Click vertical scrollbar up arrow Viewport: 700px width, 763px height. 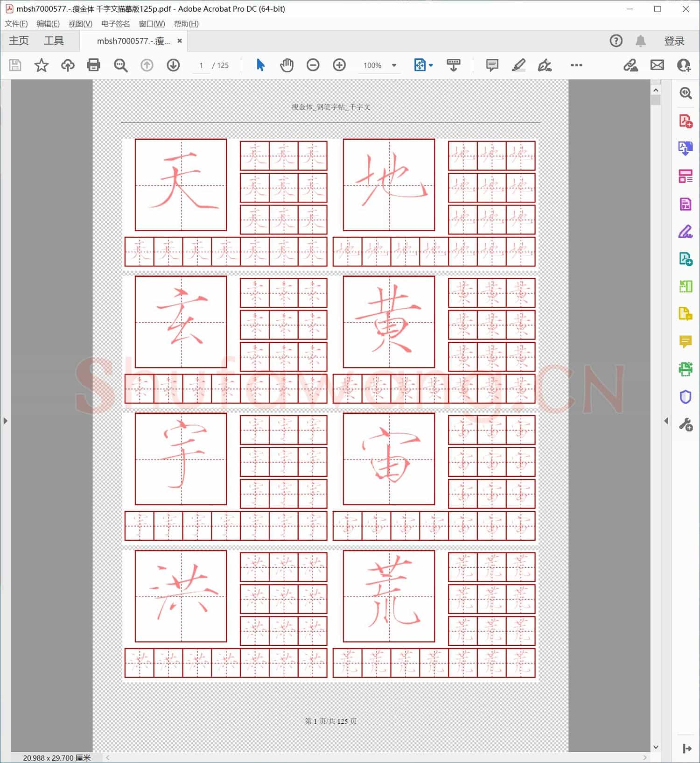tap(656, 90)
